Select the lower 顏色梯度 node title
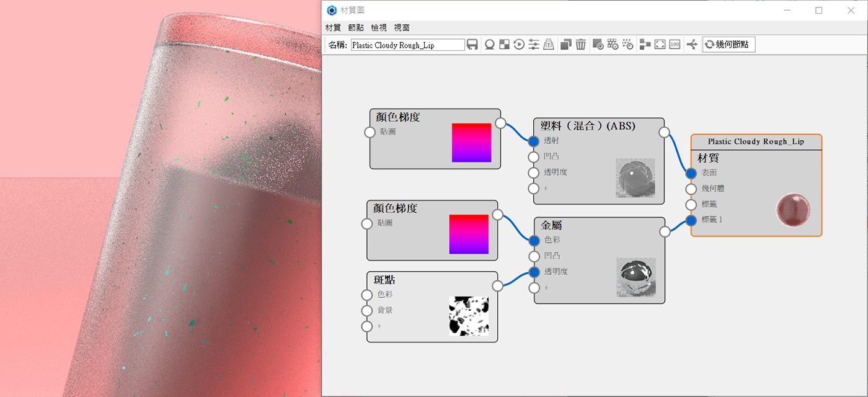Image resolution: width=868 pixels, height=397 pixels. 396,208
